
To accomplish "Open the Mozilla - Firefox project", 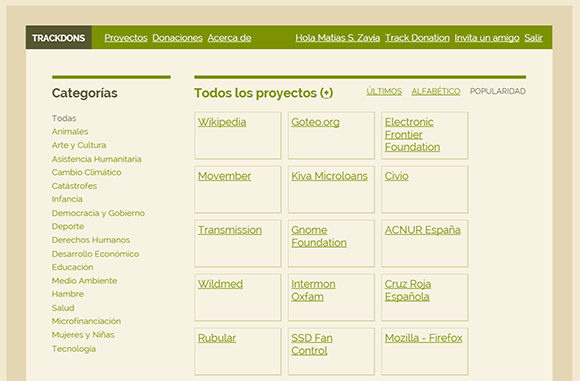I will [x=424, y=338].
